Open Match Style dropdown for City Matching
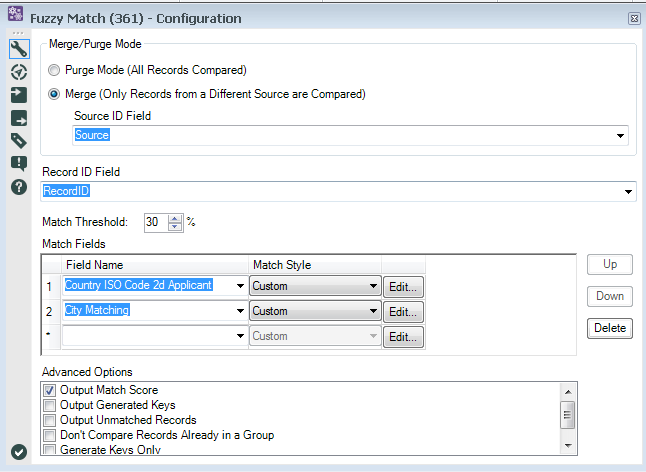 pos(373,311)
